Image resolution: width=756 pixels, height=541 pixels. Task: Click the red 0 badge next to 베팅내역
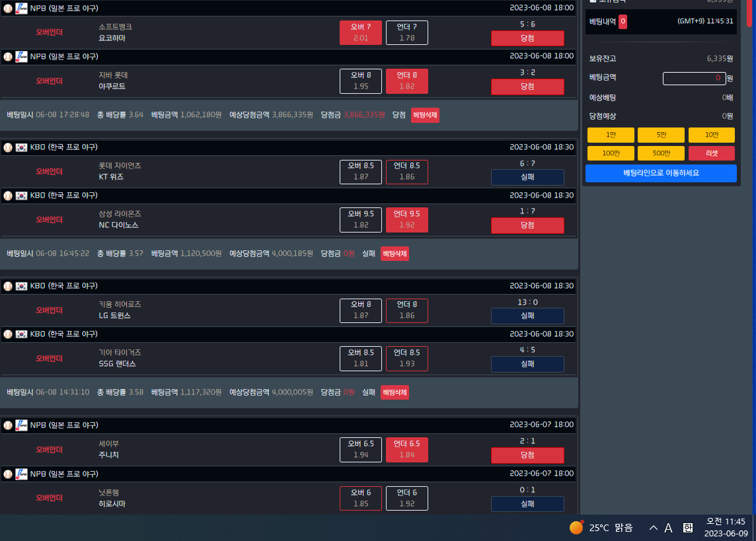[623, 22]
